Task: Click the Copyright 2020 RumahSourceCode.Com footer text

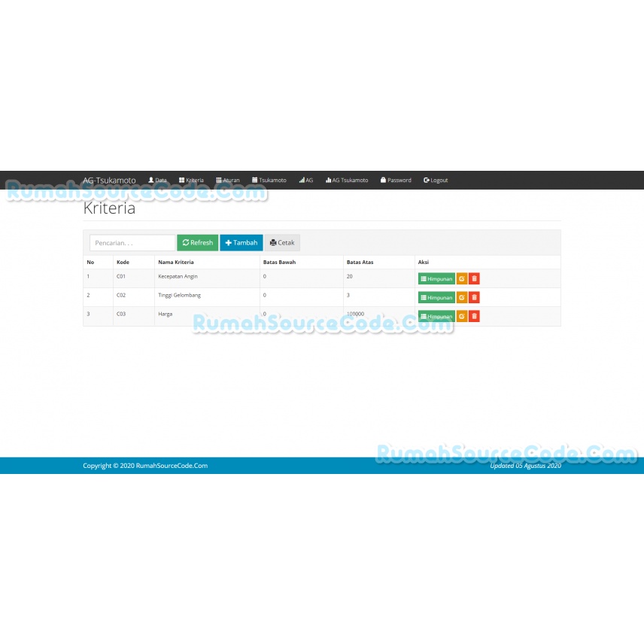Action: click(x=145, y=466)
